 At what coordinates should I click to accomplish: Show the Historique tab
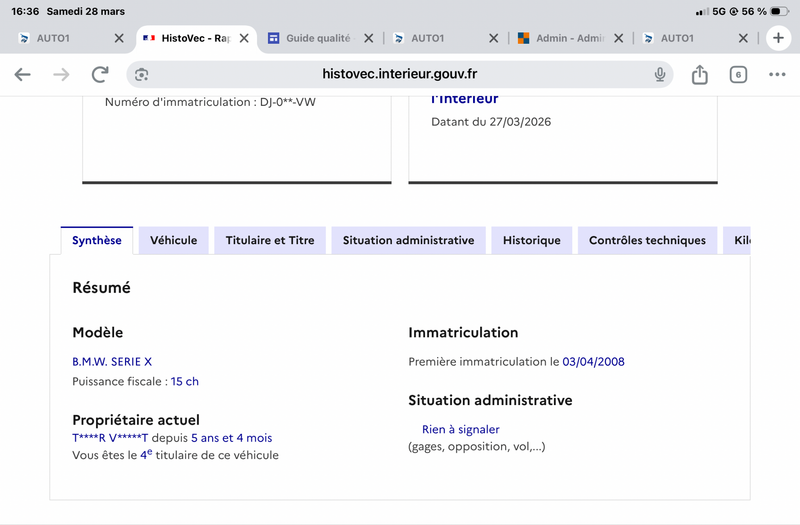click(531, 241)
